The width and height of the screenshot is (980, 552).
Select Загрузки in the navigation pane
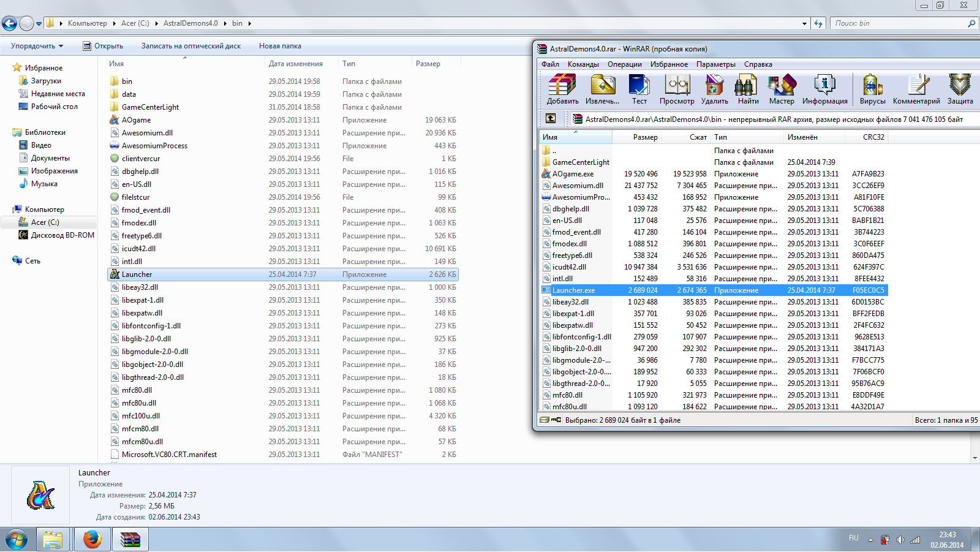(46, 81)
